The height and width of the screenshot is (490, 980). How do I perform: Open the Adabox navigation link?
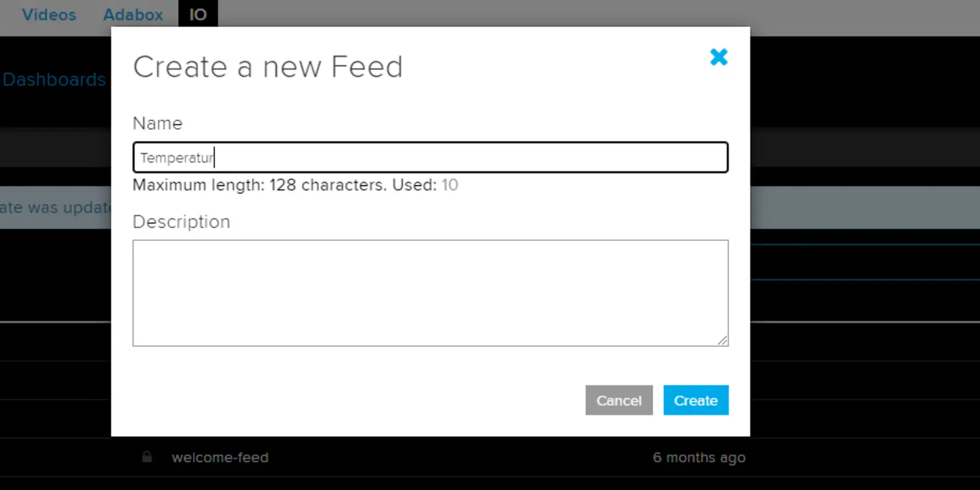coord(133,15)
